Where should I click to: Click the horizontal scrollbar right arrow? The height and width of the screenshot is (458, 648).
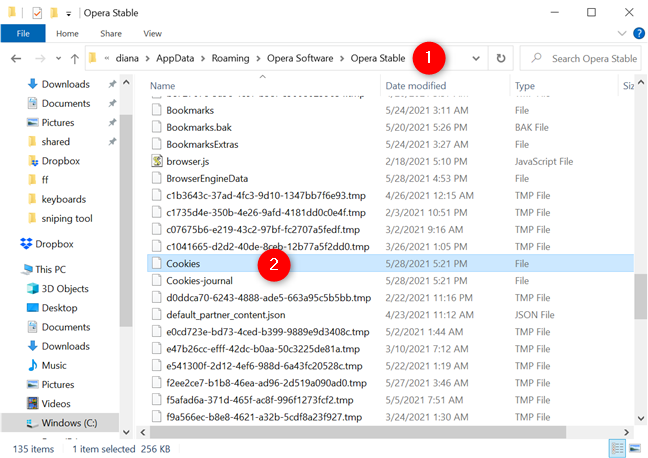click(x=627, y=432)
